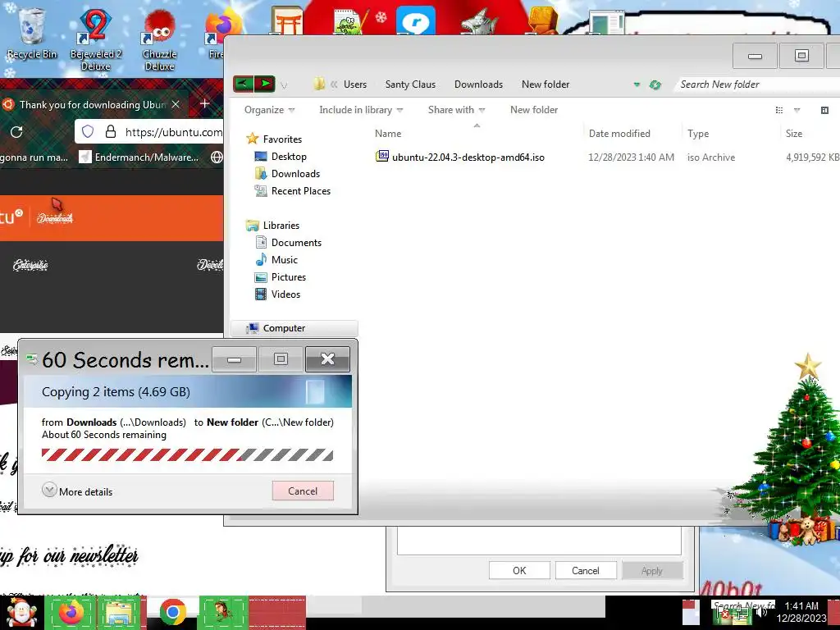Select Santy Claus in the address breadcrumb
This screenshot has height=630, width=840.
(x=410, y=84)
